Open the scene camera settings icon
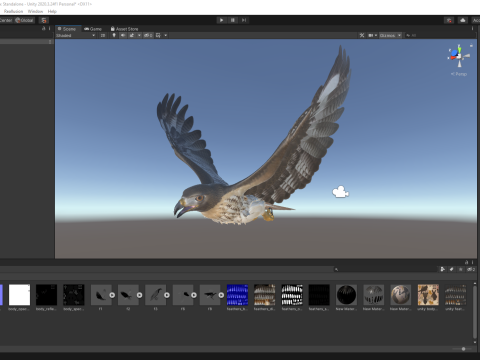The image size is (480, 360). tap(372, 35)
